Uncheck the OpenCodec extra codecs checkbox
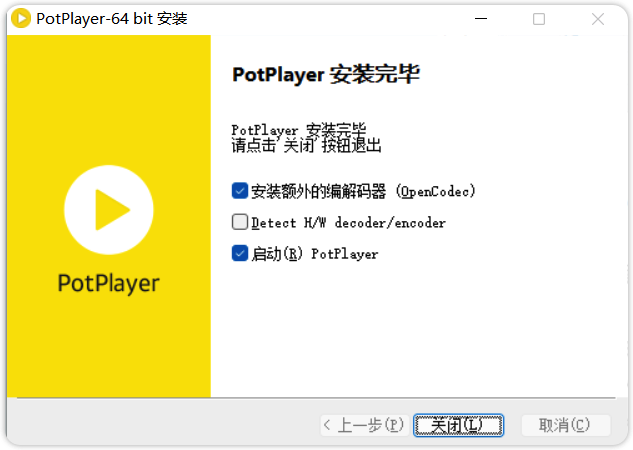This screenshot has height=450, width=633. click(240, 190)
